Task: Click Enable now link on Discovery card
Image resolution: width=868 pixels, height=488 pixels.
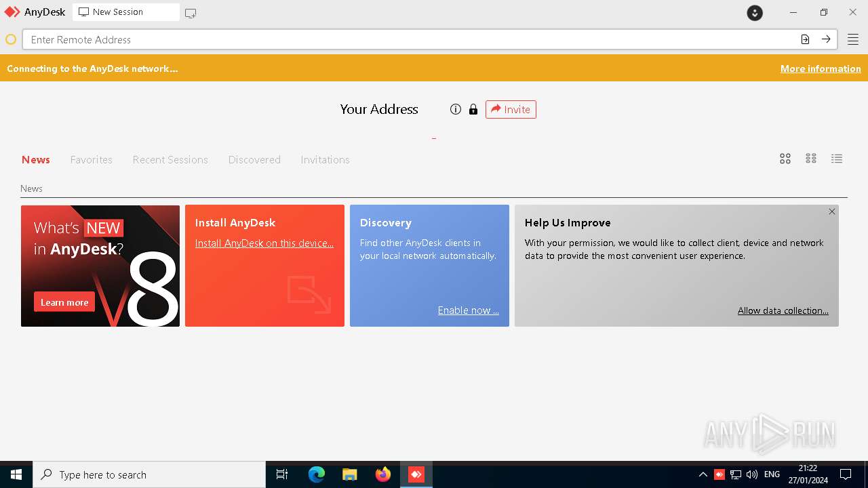Action: pyautogui.click(x=468, y=310)
